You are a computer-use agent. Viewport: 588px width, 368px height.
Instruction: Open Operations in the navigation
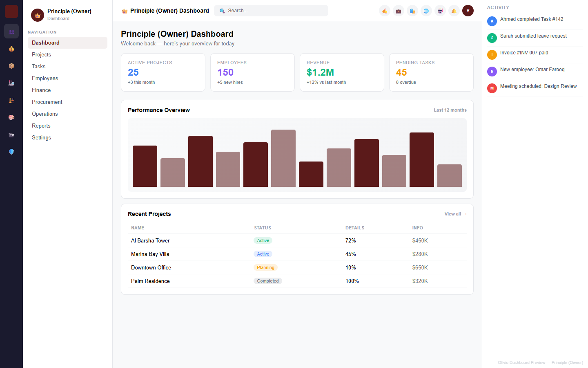[x=67, y=114]
